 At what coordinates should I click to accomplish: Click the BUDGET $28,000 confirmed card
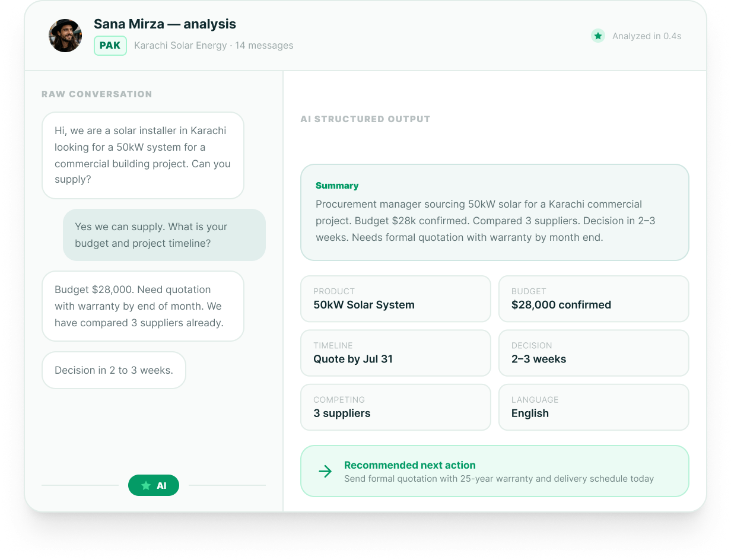click(594, 298)
